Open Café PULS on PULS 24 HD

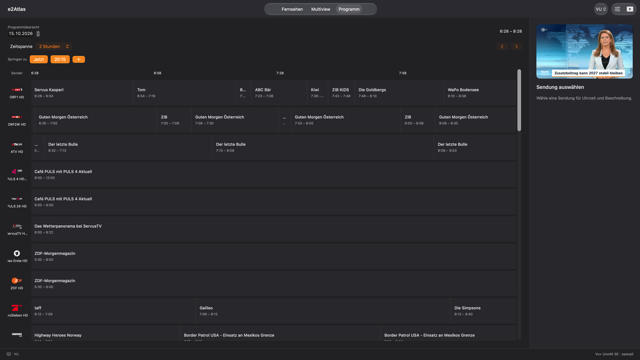tap(274, 202)
